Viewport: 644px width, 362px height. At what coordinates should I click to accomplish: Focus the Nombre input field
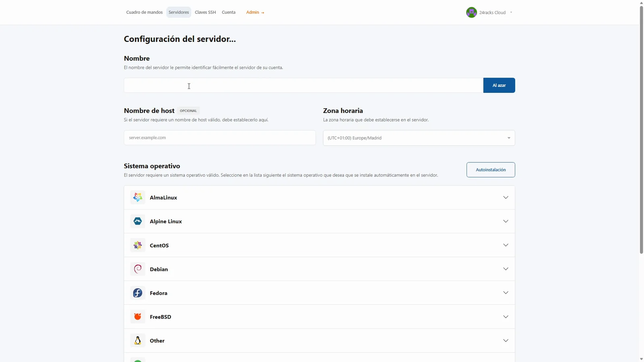tap(303, 85)
